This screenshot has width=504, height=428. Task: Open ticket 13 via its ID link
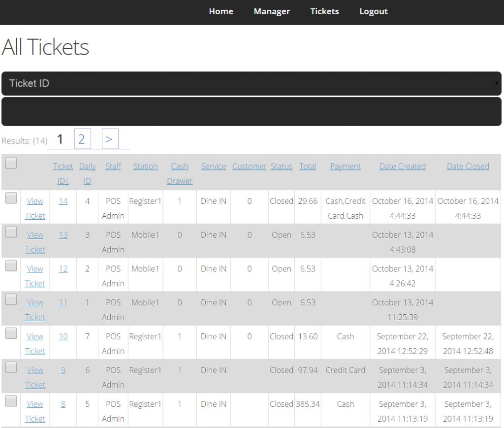click(63, 235)
